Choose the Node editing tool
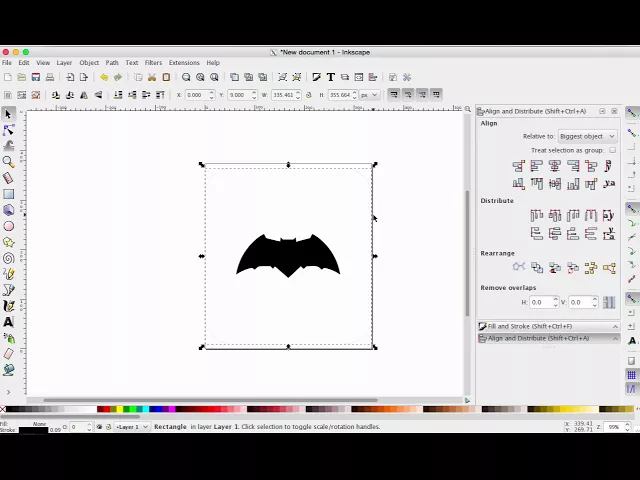The height and width of the screenshot is (480, 640). pyautogui.click(x=8, y=130)
